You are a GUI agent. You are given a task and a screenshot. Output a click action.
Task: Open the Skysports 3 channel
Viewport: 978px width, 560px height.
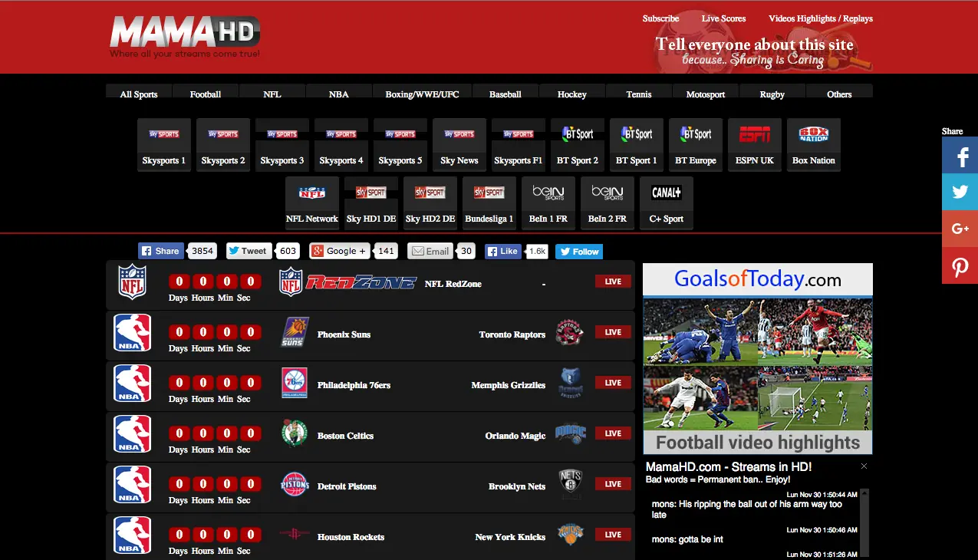(x=282, y=144)
